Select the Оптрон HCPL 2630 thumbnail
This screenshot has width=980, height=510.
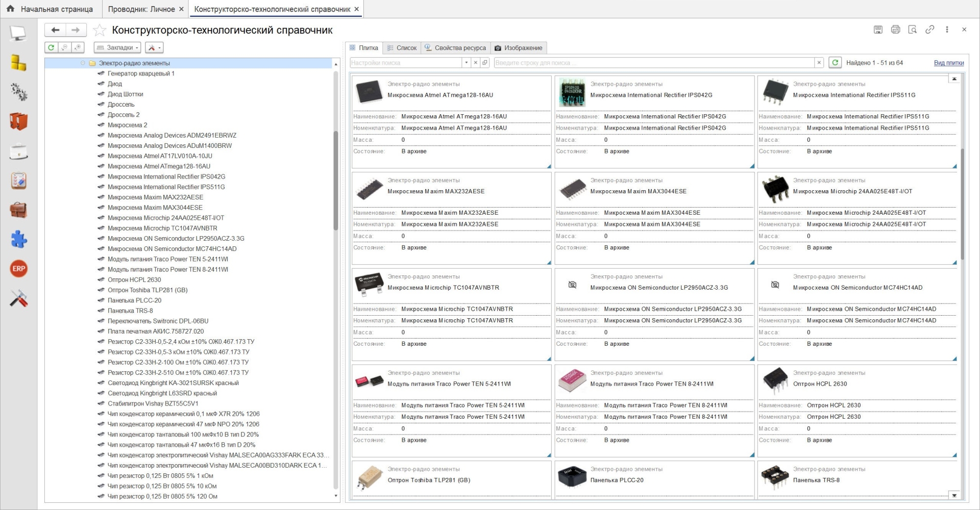(x=775, y=381)
